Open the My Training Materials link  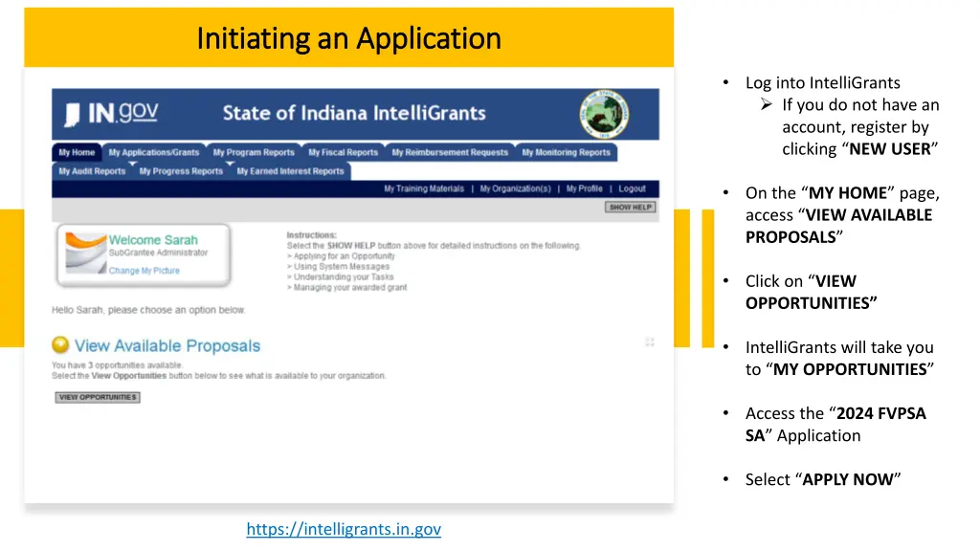click(x=424, y=188)
